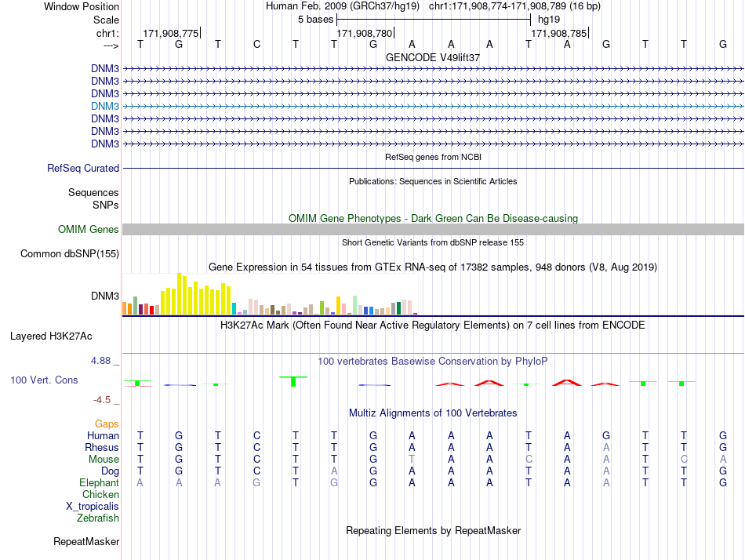Select the X_tropicalis species label
The image size is (745, 560).
point(93,507)
